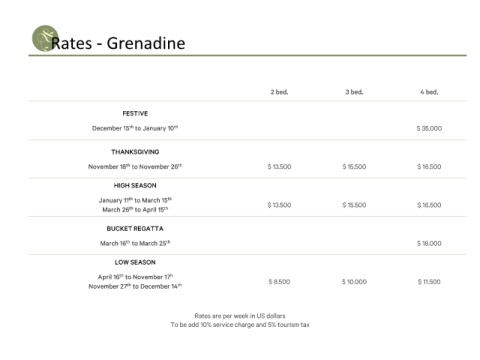Select the 4 bed. column header
The image size is (480, 360).
click(429, 92)
